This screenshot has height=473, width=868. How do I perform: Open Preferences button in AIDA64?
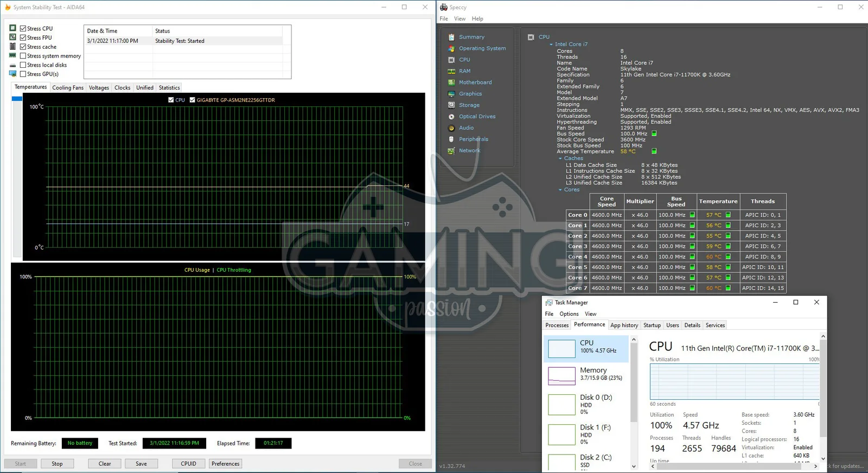coord(226,464)
